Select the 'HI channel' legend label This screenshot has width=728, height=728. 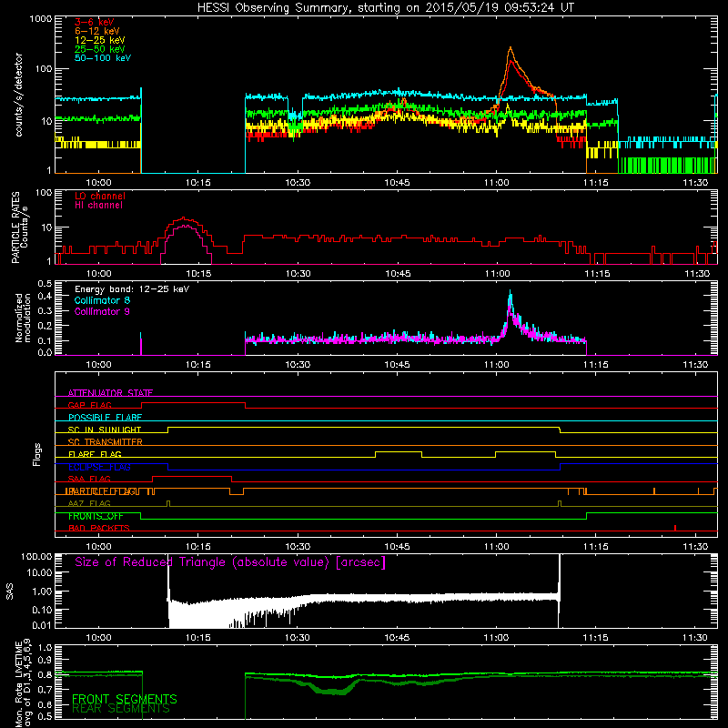click(x=98, y=206)
